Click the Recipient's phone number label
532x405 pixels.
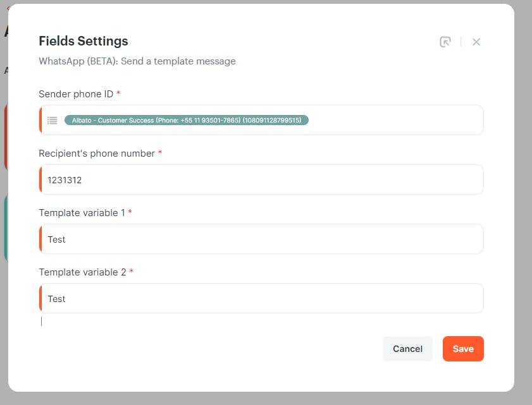[x=97, y=154]
